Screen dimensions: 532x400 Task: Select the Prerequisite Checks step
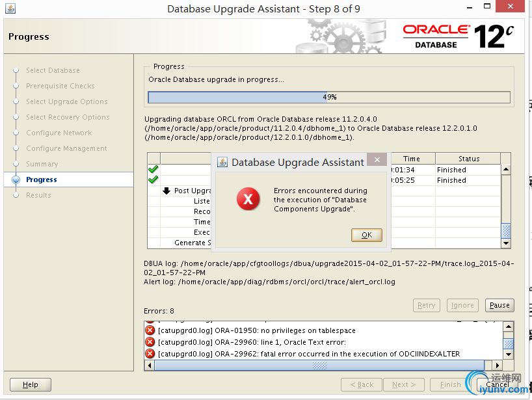60,86
